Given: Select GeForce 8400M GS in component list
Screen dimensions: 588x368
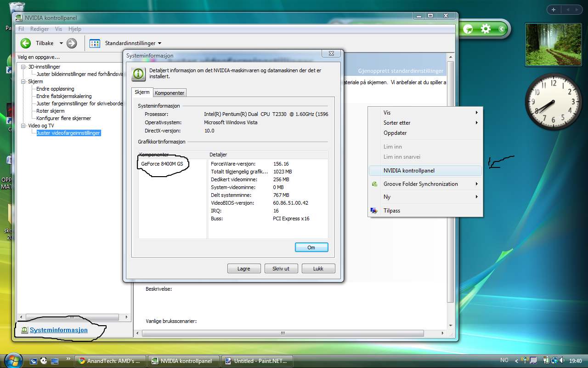Looking at the screenshot, I should [x=162, y=164].
